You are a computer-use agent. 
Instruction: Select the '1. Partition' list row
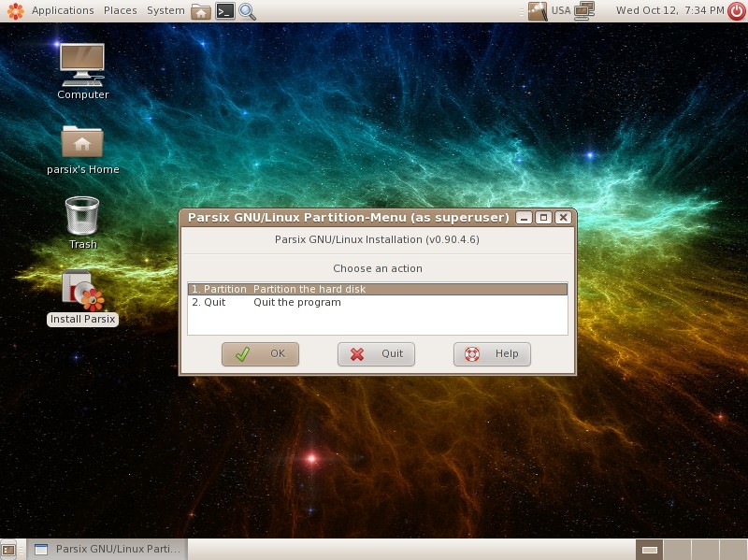tap(378, 289)
